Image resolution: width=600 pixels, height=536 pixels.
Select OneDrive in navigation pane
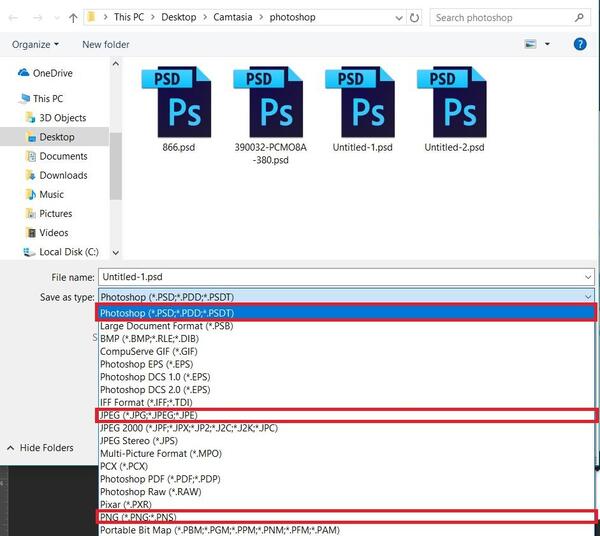[x=52, y=73]
